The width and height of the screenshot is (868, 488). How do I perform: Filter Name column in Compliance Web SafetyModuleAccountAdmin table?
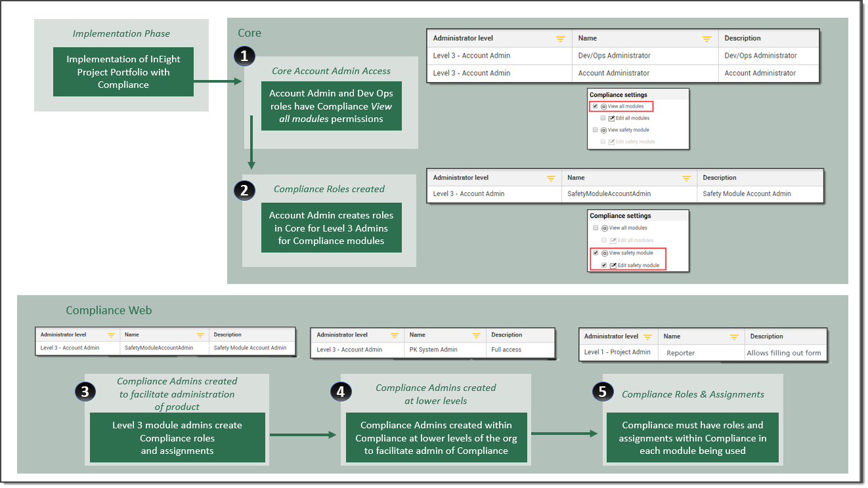click(200, 335)
